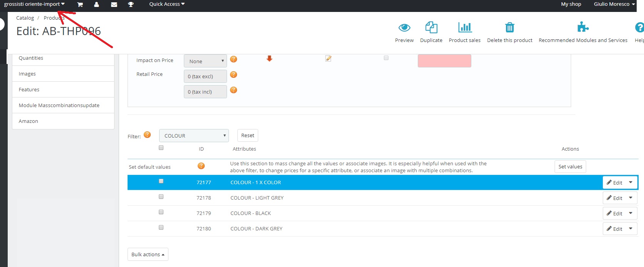Click the Set values button
Viewport: 644px width, 267px height.
coord(570,167)
